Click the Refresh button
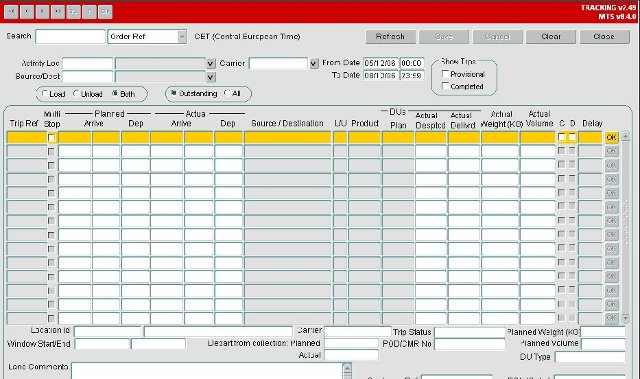Image resolution: width=640 pixels, height=379 pixels. pos(391,37)
